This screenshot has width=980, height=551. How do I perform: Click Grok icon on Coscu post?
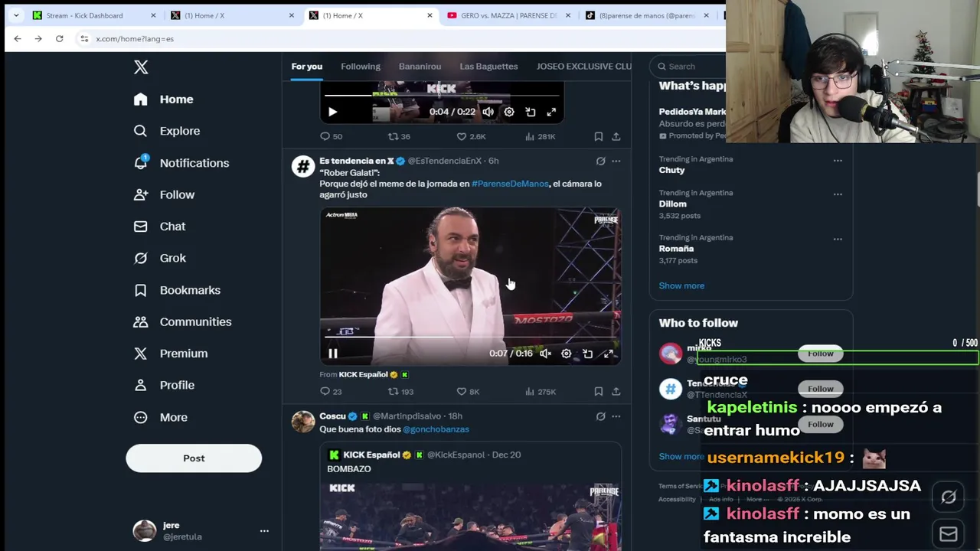tap(600, 416)
